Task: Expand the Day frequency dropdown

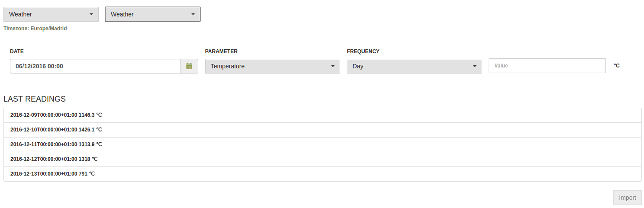Action: (x=414, y=66)
